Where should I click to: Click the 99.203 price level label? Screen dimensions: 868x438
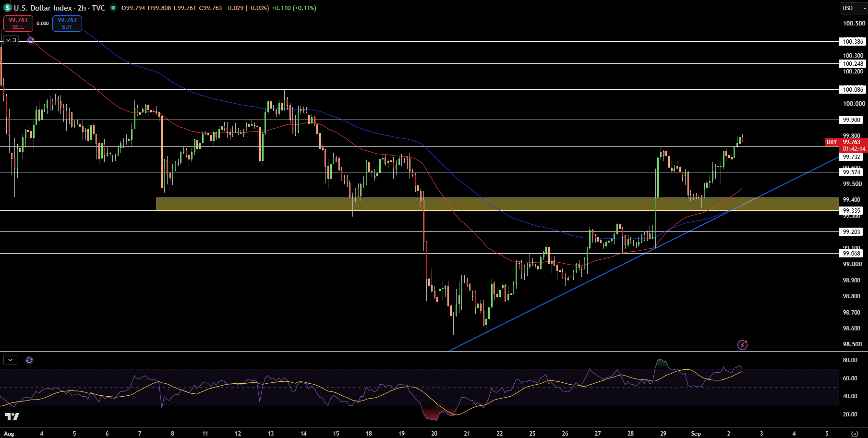click(x=852, y=232)
